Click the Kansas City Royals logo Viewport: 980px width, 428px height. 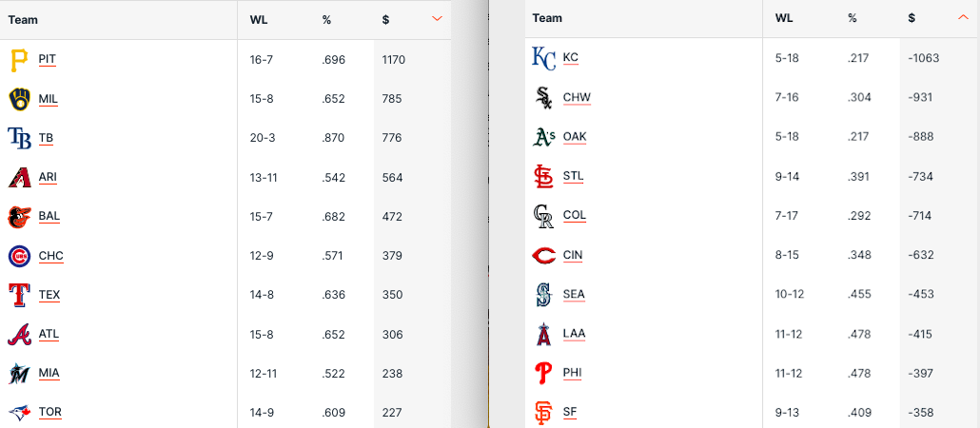click(x=542, y=58)
